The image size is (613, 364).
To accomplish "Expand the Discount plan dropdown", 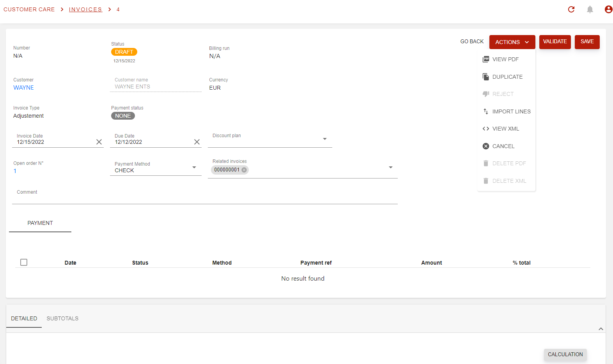I will tap(325, 139).
